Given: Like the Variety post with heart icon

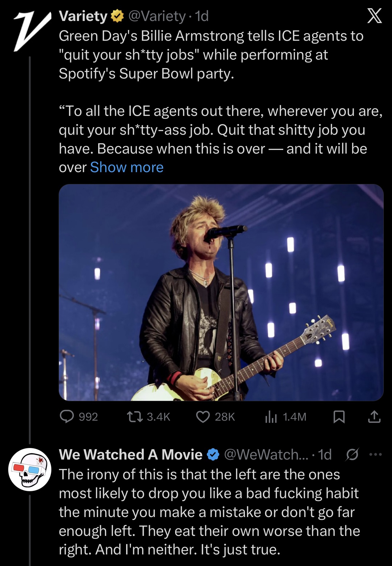Looking at the screenshot, I should pos(203,417).
